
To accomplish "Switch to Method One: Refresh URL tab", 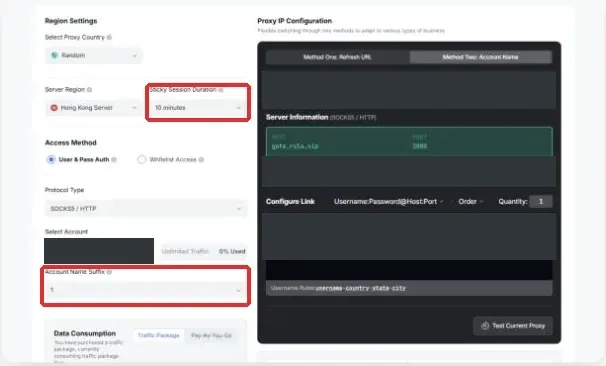I will (337, 57).
